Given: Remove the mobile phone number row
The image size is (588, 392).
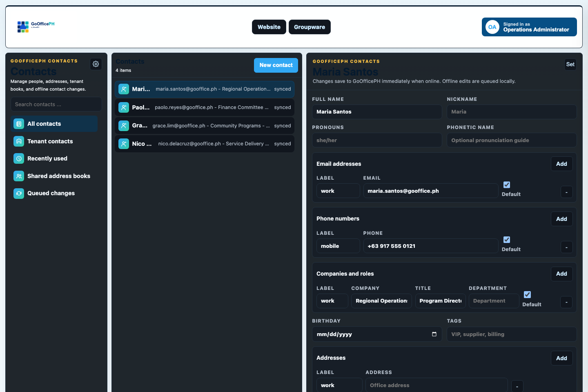Looking at the screenshot, I should tap(566, 247).
